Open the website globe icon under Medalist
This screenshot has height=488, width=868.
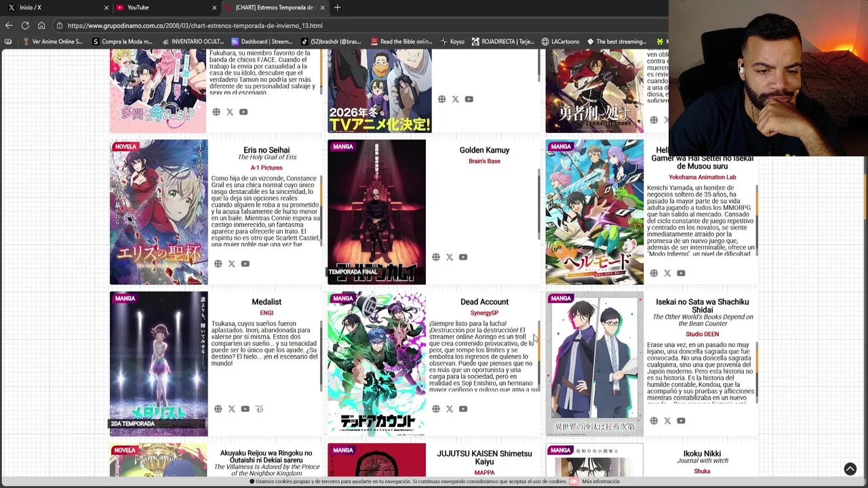(218, 409)
